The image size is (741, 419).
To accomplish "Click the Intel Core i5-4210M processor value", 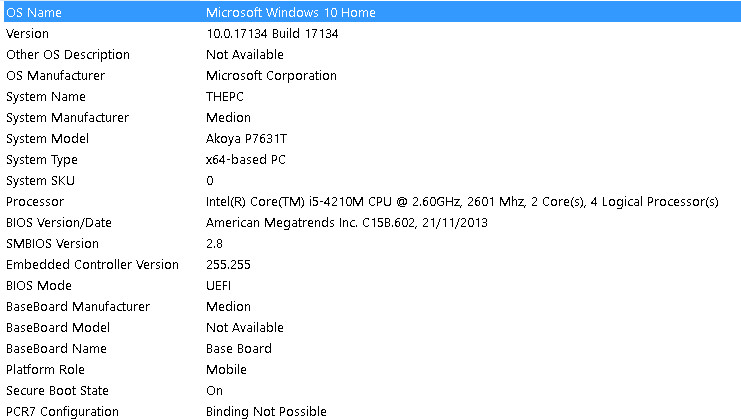I will tap(462, 202).
